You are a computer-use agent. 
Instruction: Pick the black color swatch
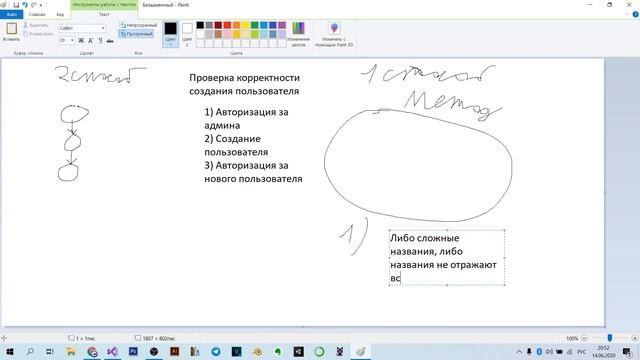coord(200,25)
